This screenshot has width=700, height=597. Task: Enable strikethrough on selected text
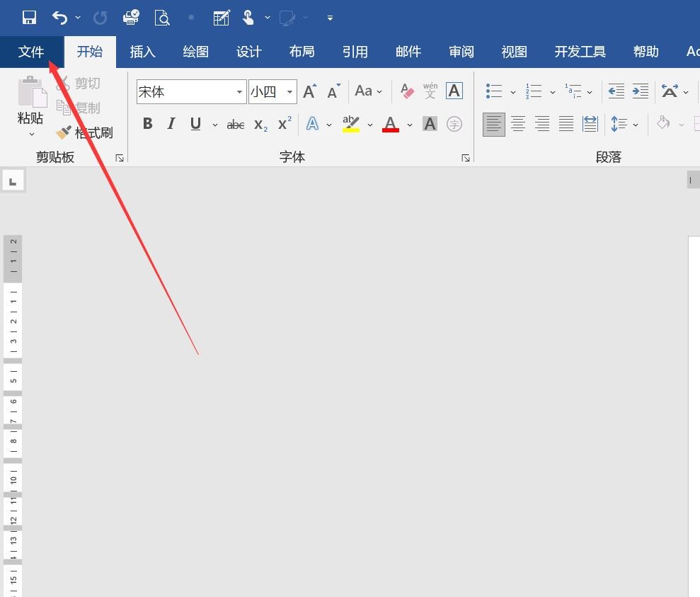(x=235, y=124)
